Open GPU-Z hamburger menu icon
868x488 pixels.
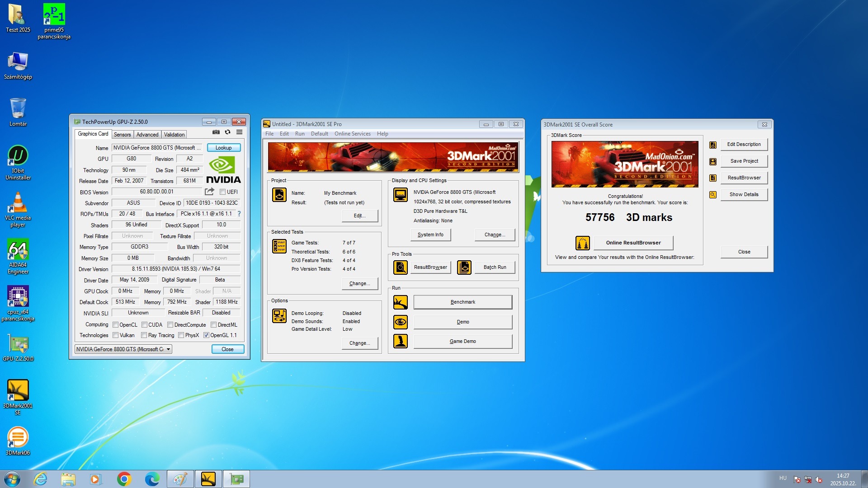click(239, 132)
